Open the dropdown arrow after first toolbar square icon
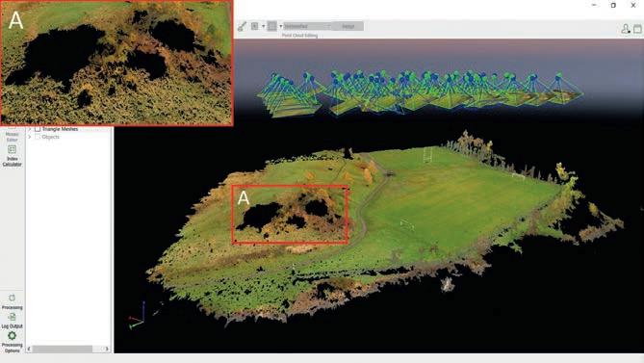Screen dimensions: 644x363 tap(263, 26)
